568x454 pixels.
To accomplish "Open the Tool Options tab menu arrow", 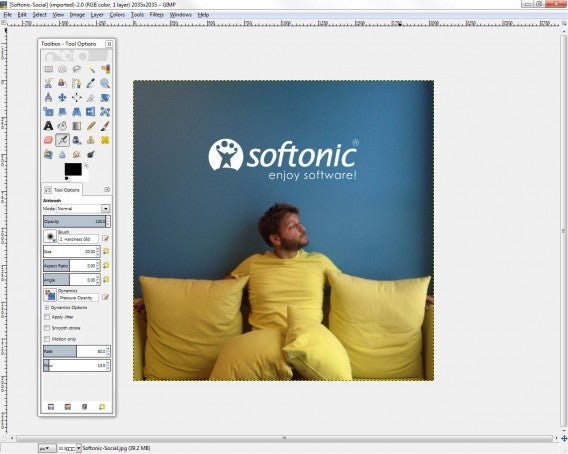I will [x=107, y=189].
